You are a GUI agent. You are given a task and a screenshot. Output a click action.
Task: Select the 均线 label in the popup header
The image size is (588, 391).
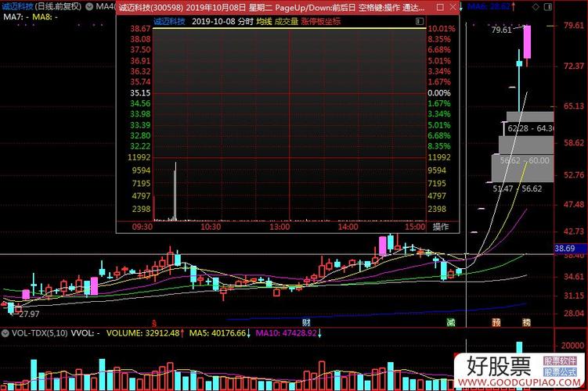pyautogui.click(x=264, y=21)
